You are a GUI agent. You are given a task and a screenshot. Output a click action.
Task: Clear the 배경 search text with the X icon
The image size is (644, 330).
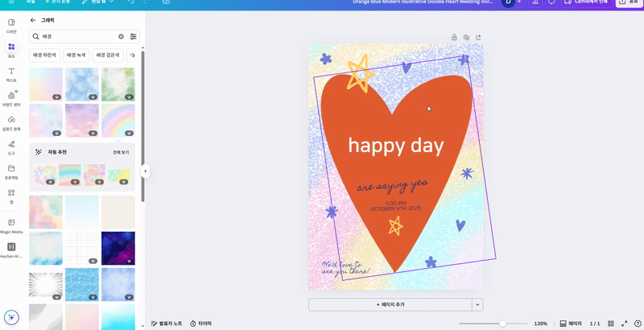[x=122, y=36]
